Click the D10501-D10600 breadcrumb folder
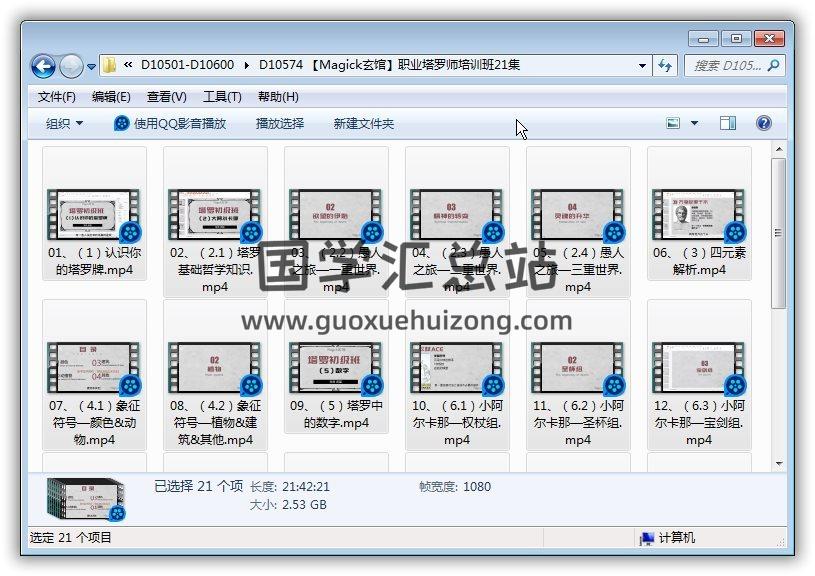815x576 pixels. (x=187, y=66)
